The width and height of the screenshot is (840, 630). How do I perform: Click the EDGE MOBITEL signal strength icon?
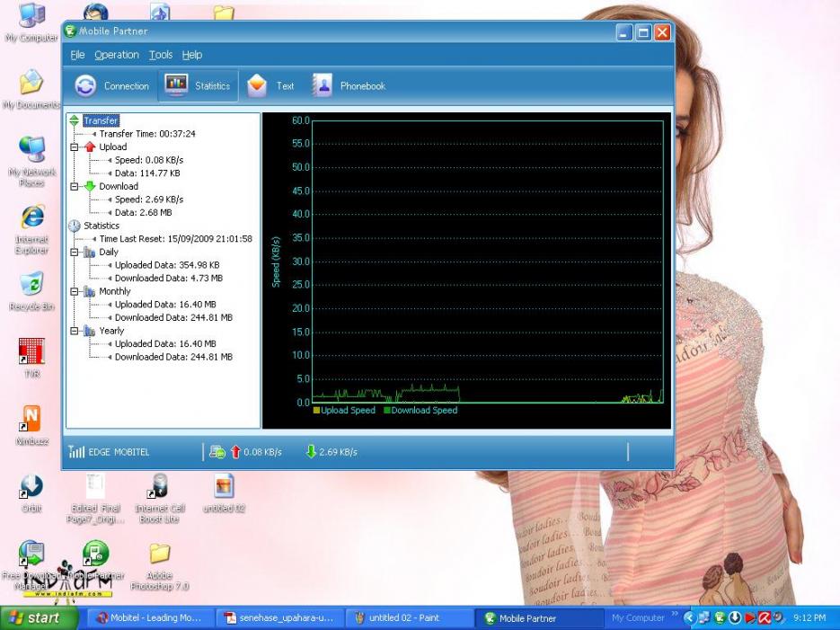76,452
